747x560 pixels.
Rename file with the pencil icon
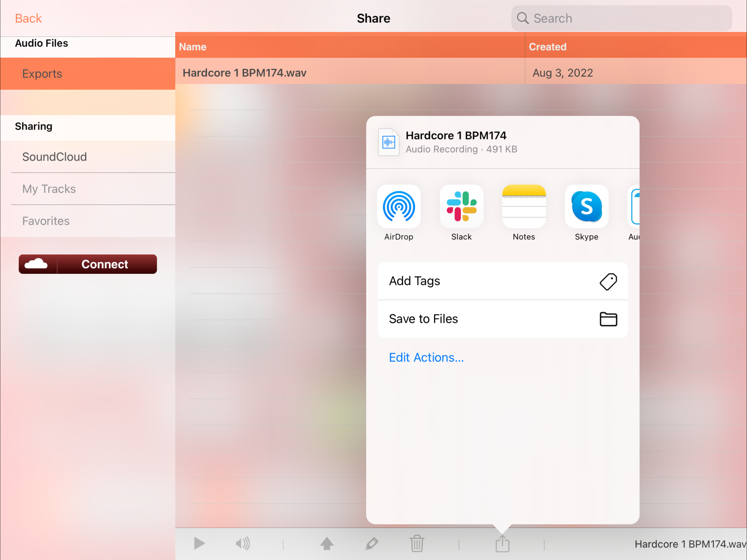click(x=372, y=543)
